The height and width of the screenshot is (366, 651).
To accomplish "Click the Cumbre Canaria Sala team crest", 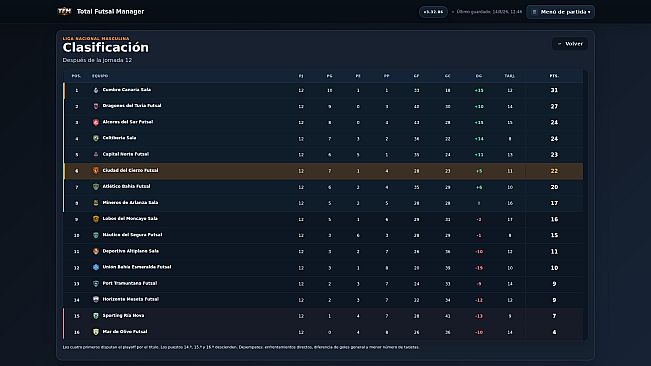I will click(96, 90).
